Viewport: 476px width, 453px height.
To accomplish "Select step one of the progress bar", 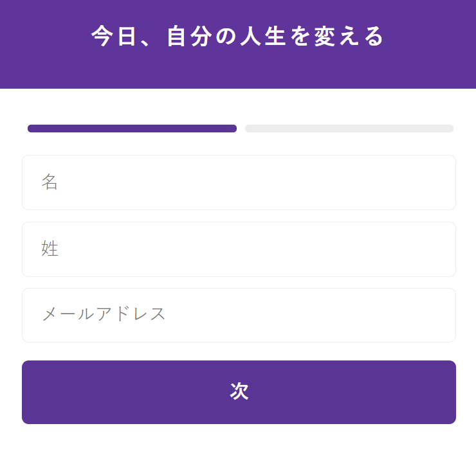I will point(132,129).
